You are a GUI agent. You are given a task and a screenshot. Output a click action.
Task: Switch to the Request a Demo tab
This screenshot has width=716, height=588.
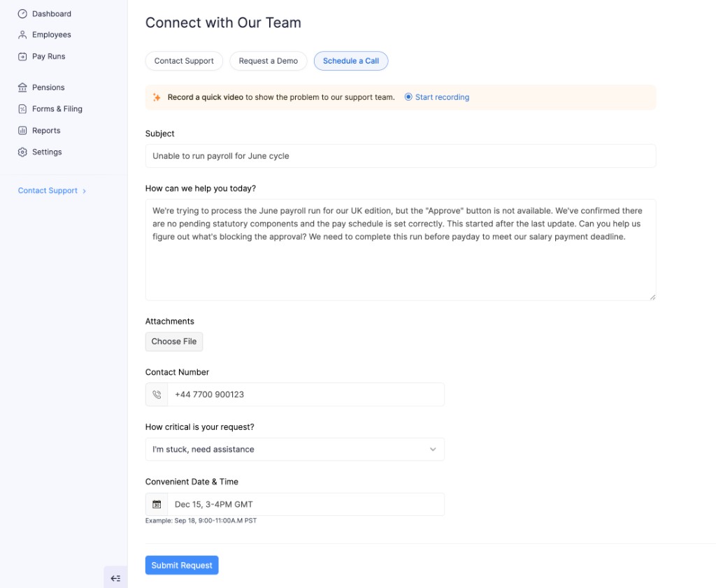(268, 61)
